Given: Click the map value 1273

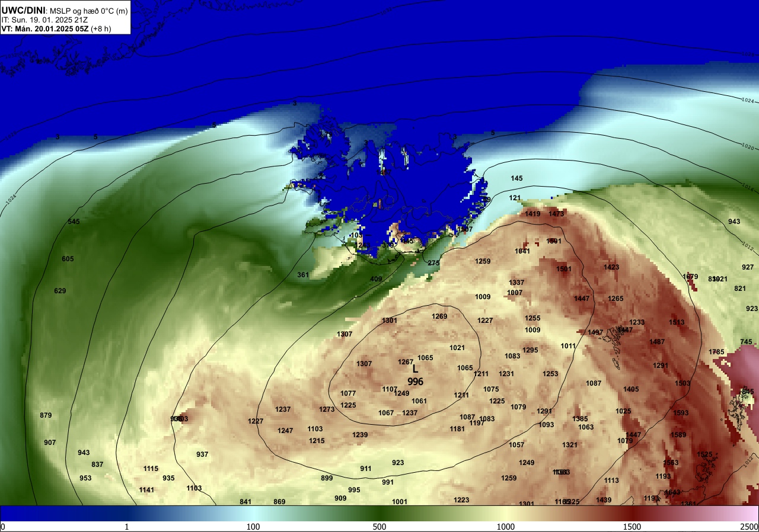Looking at the screenshot, I should (x=327, y=409).
